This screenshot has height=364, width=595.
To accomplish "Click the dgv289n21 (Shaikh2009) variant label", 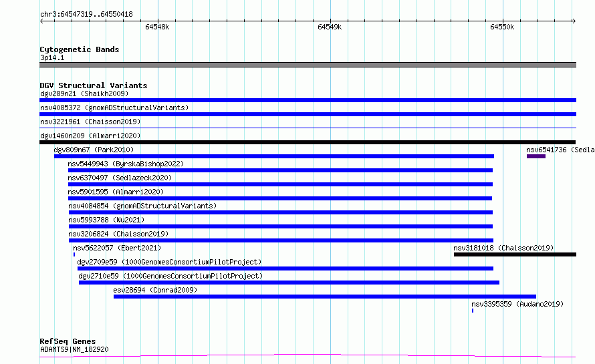I will click(84, 94).
